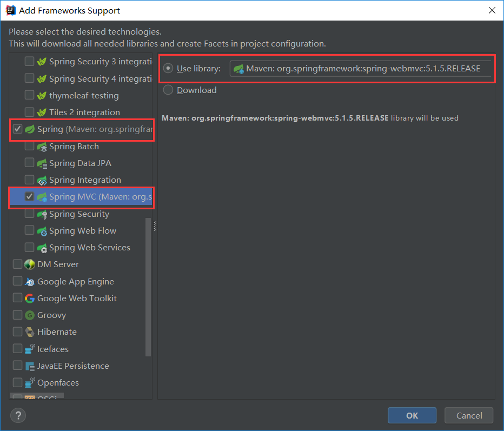Click the Google Web Toolkit logo icon
The width and height of the screenshot is (504, 431).
[30, 299]
